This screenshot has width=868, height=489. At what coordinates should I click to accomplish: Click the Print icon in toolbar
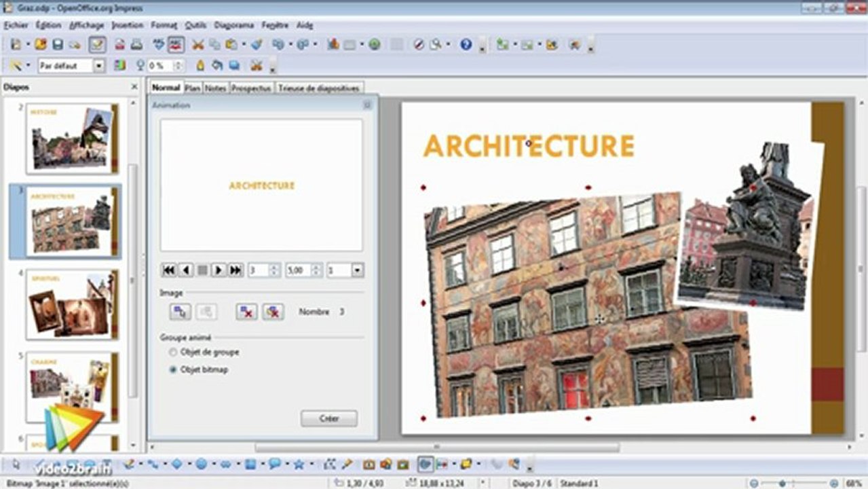(136, 45)
